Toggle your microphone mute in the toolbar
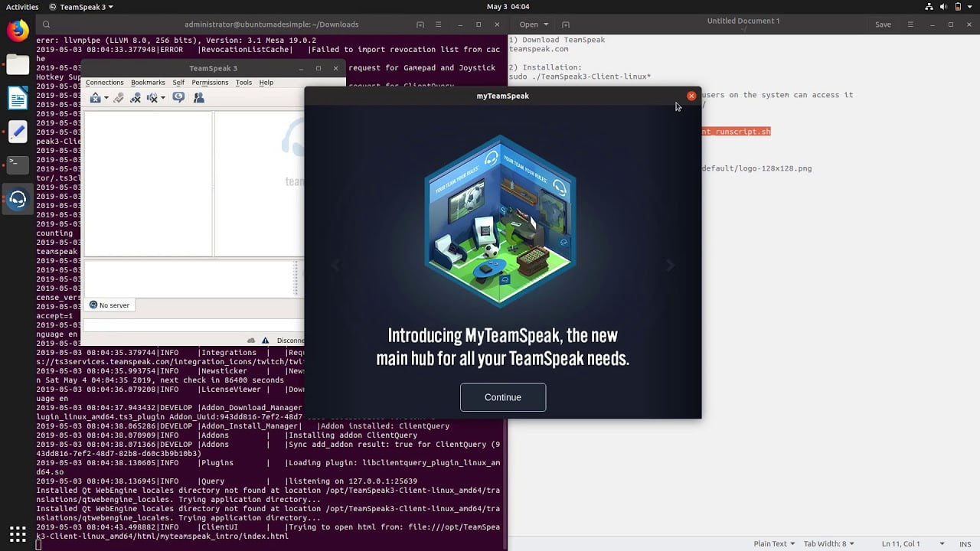The width and height of the screenshot is (980, 551). coord(136,98)
